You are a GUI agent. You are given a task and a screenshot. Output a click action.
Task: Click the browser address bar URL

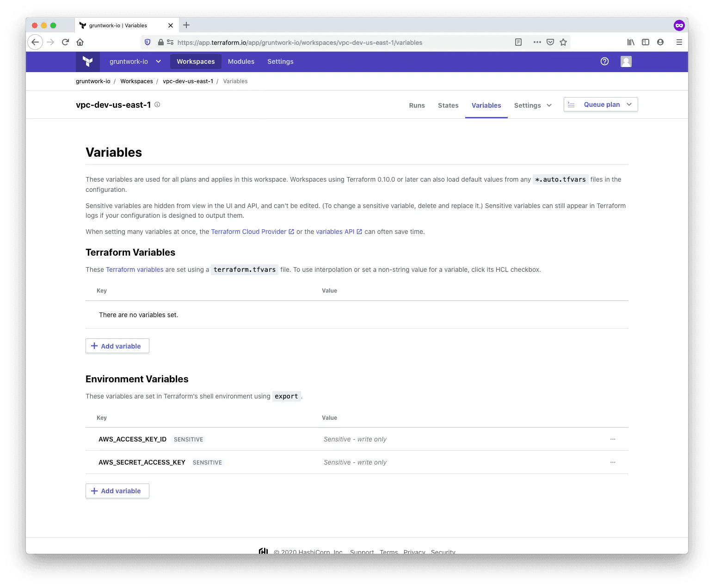pos(300,43)
